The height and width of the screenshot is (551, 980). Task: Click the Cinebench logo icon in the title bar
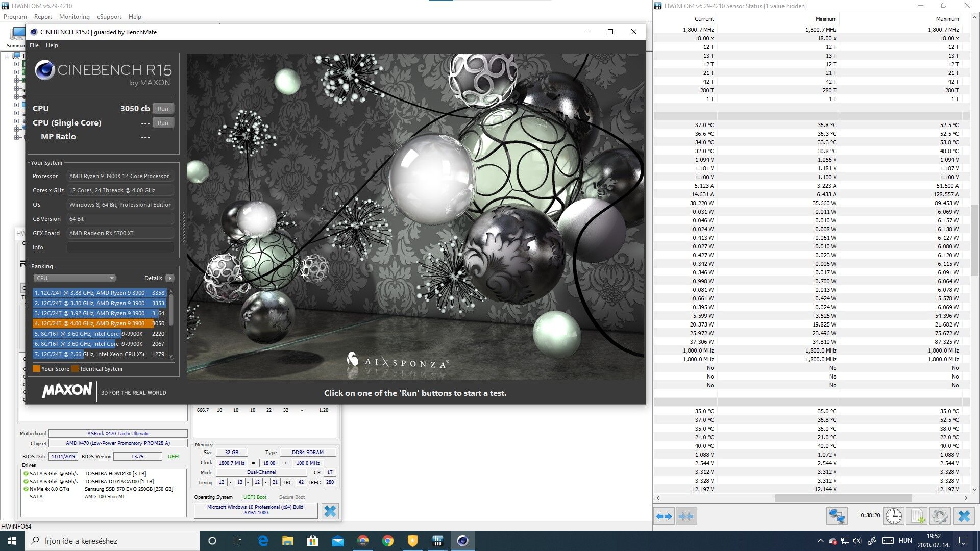click(34, 32)
